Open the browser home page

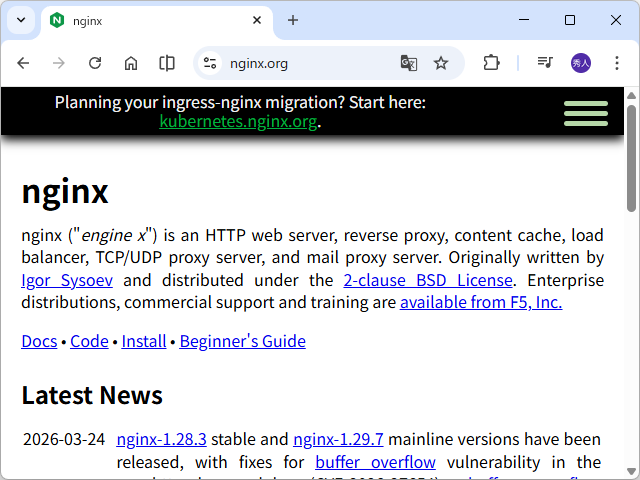(x=131, y=63)
